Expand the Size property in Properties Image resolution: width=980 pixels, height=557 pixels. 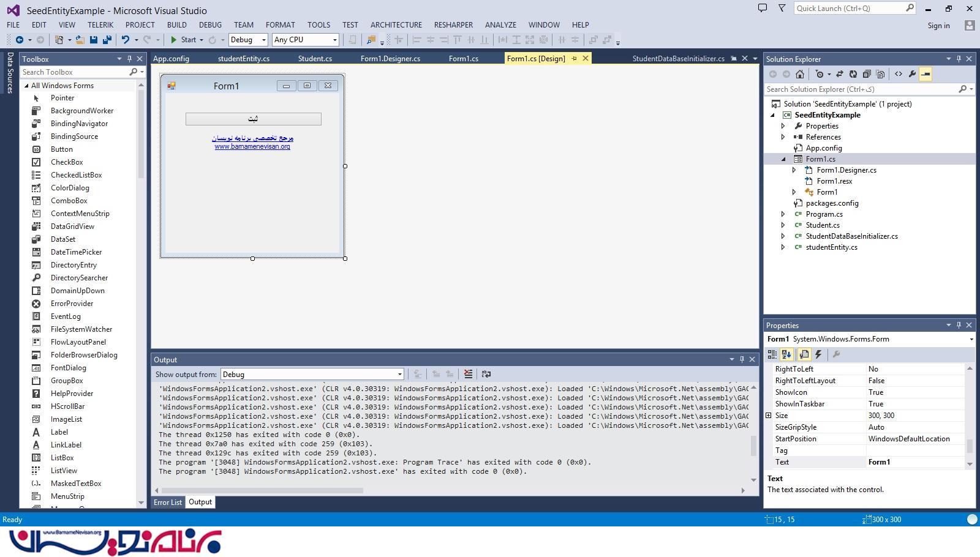point(769,416)
